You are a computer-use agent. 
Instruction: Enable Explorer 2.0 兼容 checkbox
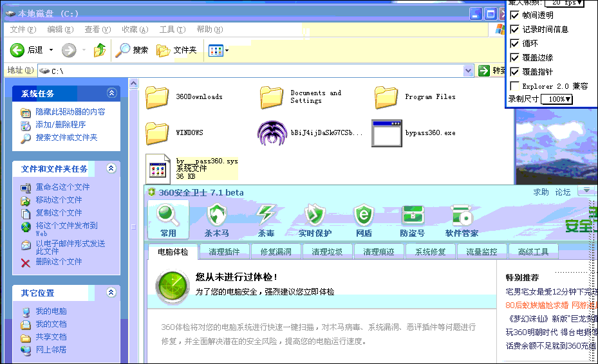tap(514, 86)
